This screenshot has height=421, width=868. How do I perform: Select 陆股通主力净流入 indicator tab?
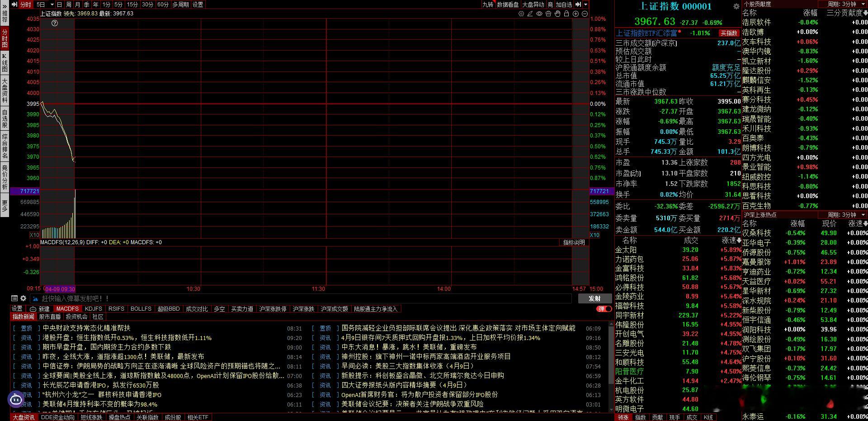375,309
